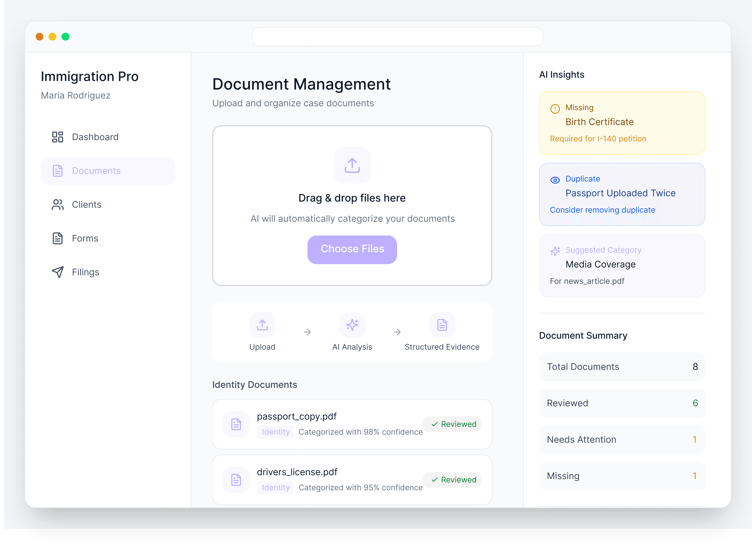
Task: Click the upload icon in the drop zone
Action: [352, 165]
